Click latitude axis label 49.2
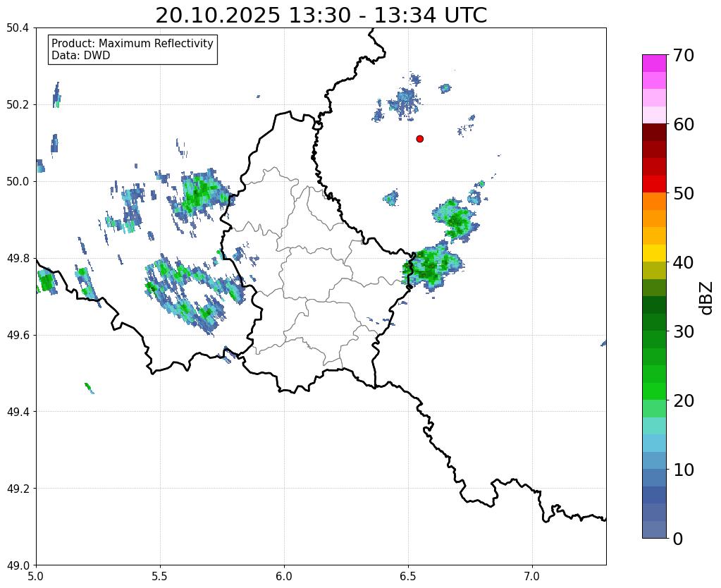 pos(18,488)
